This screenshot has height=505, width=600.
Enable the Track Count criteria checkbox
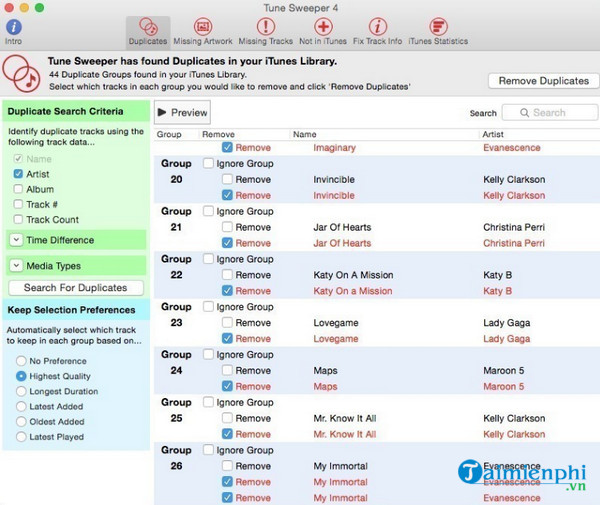point(18,219)
